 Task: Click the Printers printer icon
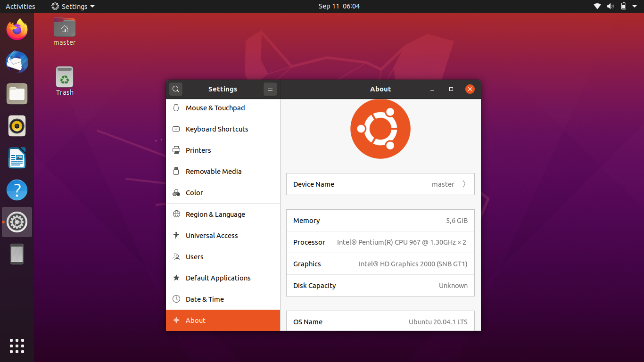(176, 150)
